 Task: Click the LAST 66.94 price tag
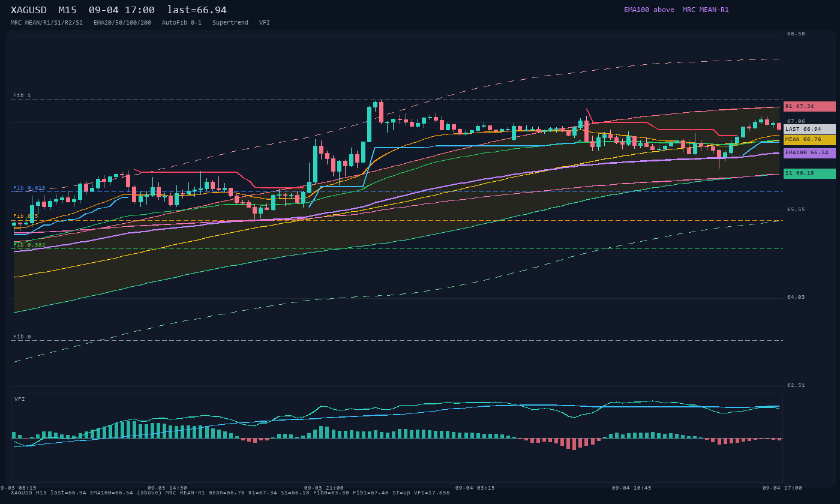click(809, 129)
